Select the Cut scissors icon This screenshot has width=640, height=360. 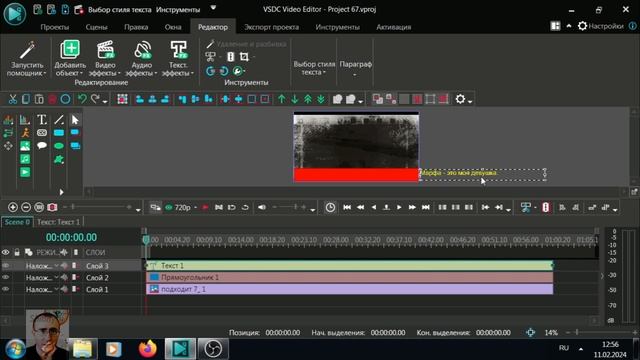[13, 99]
